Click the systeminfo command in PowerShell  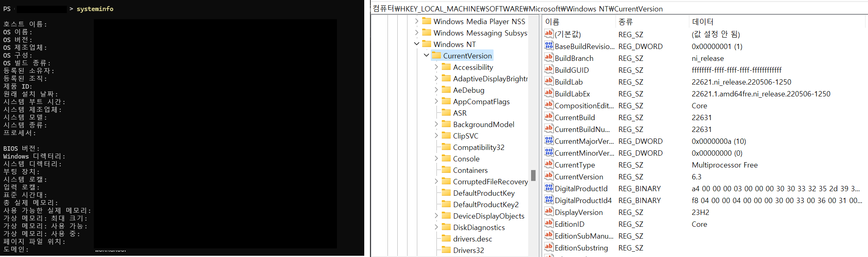(95, 9)
